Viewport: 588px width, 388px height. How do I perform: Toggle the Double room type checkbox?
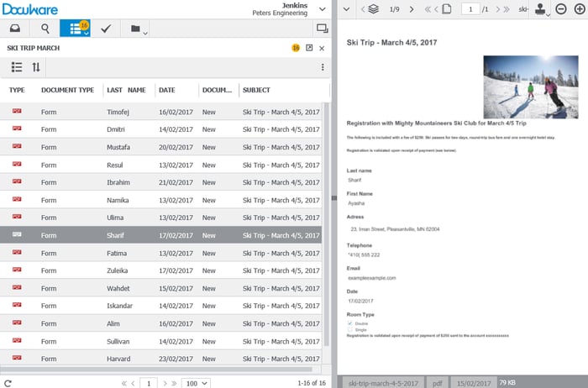click(350, 322)
